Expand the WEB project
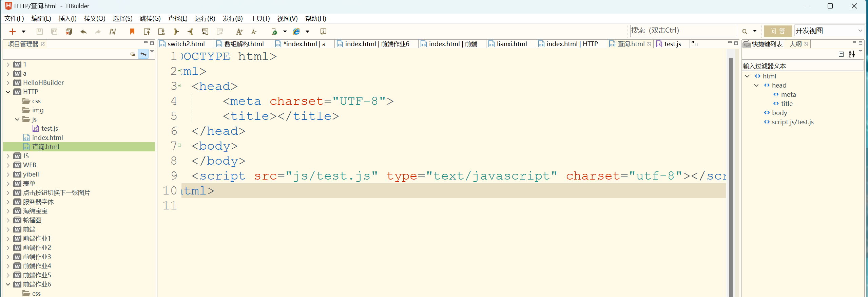 tap(8, 165)
